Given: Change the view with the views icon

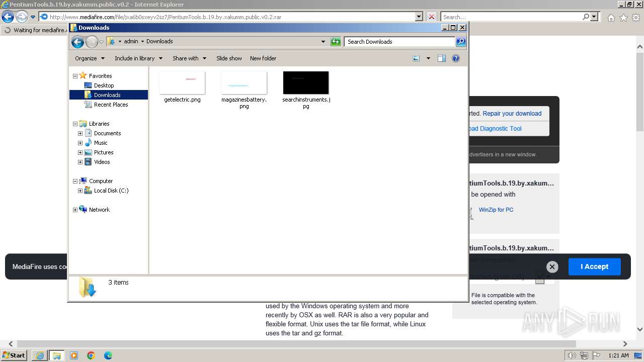Looking at the screenshot, I should (x=416, y=58).
